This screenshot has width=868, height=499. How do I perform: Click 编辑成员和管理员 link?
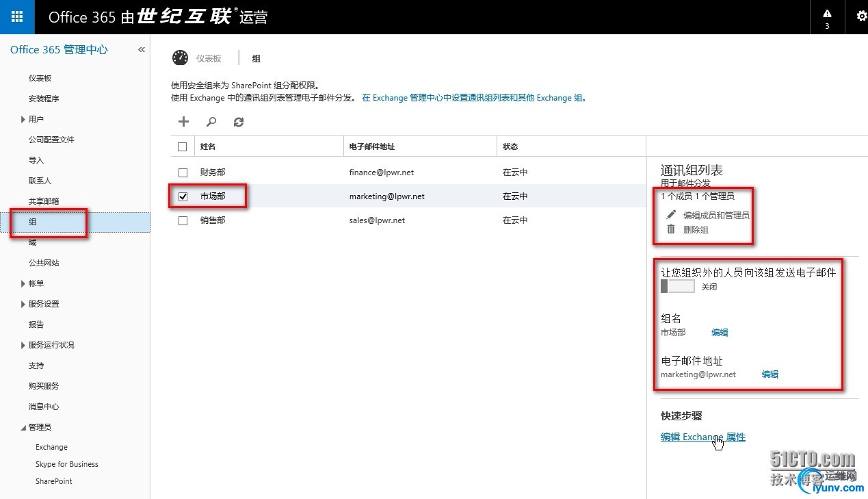tap(716, 215)
